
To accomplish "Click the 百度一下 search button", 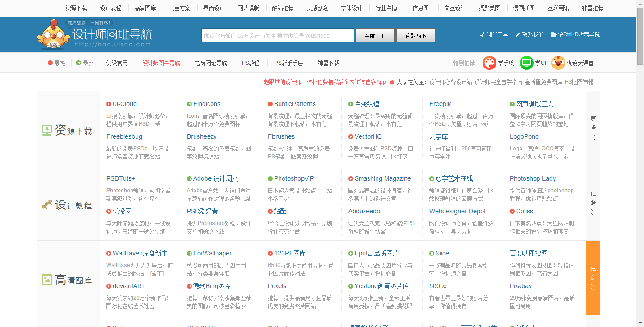I will point(375,35).
